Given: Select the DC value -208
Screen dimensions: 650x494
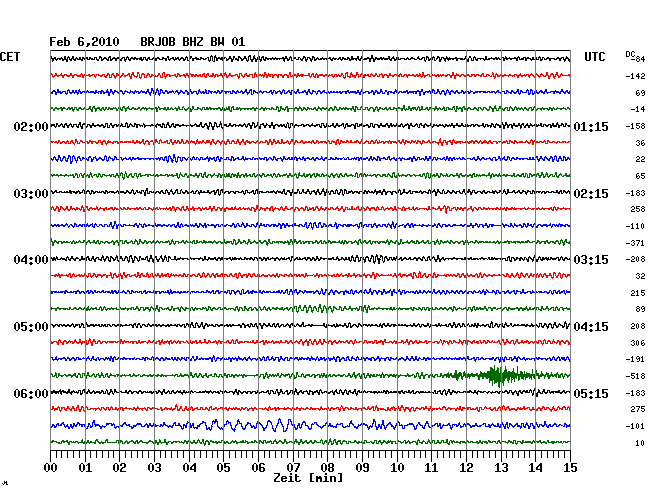Looking at the screenshot, I should point(635,259).
